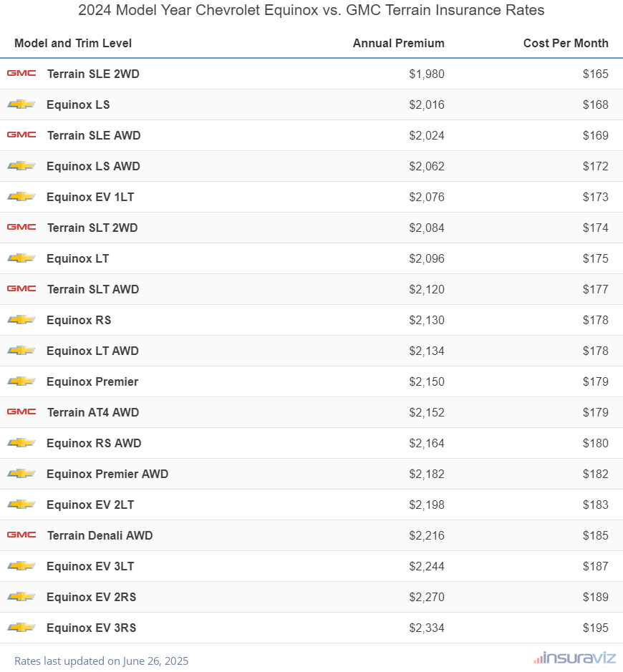Screen dimensions: 623x672
Task: Click the chart title about Equinox vs. Terrain
Action: click(311, 10)
